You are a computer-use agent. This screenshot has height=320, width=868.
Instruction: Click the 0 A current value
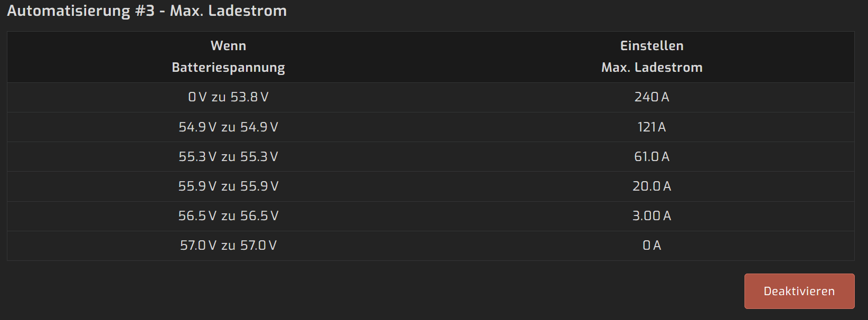652,246
